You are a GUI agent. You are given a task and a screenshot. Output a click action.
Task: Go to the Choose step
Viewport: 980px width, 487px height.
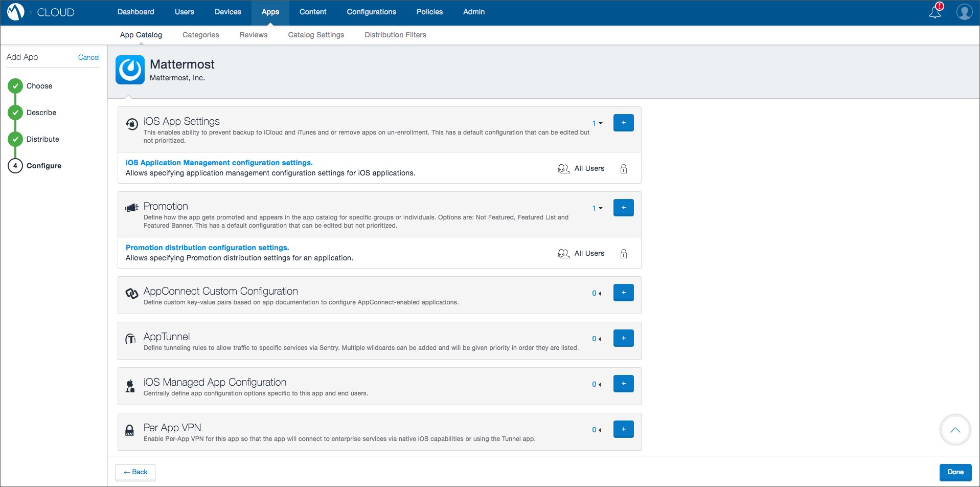pos(39,86)
